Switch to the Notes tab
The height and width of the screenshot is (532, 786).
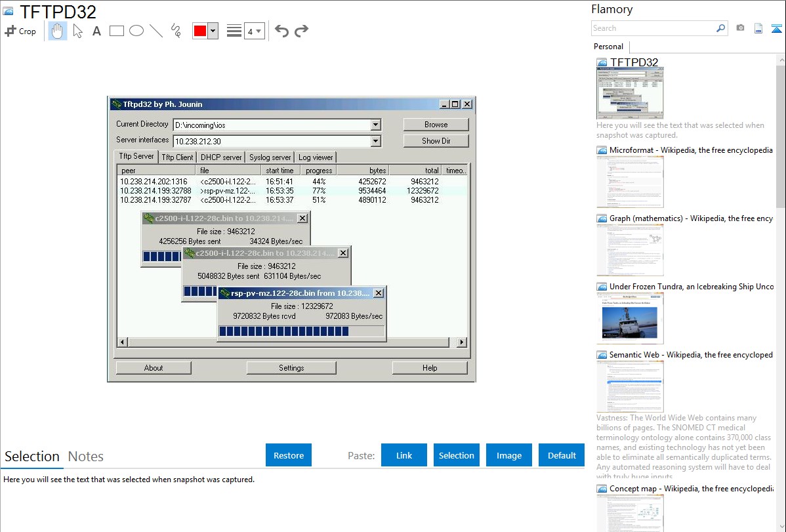pyautogui.click(x=86, y=457)
